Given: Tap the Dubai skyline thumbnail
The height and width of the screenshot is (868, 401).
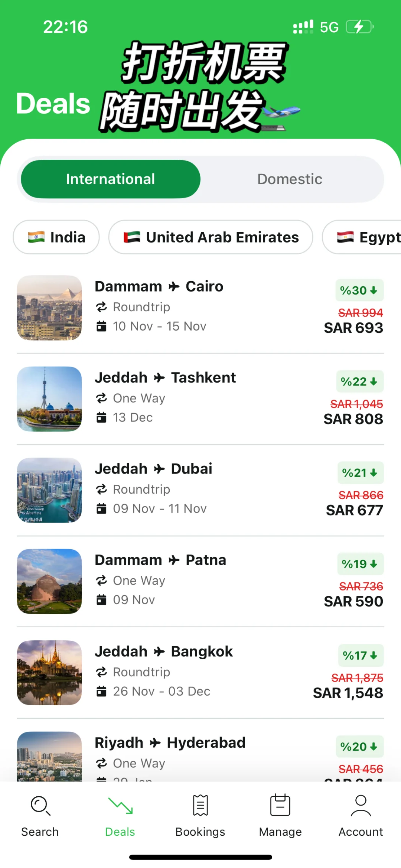Looking at the screenshot, I should (49, 490).
